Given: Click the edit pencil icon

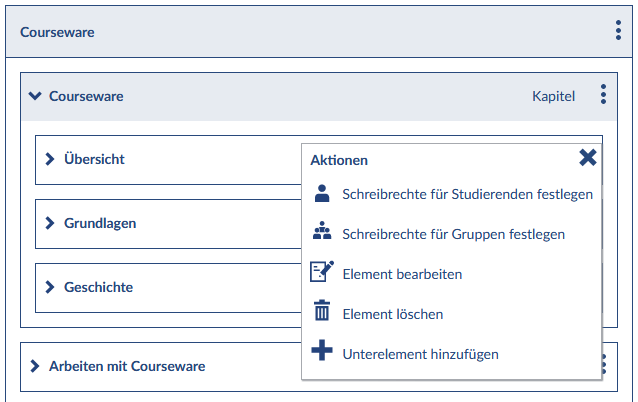Looking at the screenshot, I should 322,272.
